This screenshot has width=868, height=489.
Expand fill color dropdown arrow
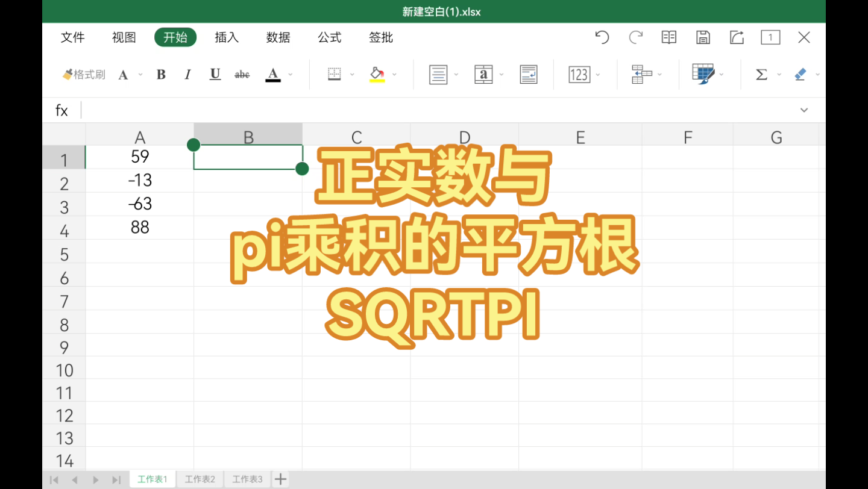(x=395, y=75)
